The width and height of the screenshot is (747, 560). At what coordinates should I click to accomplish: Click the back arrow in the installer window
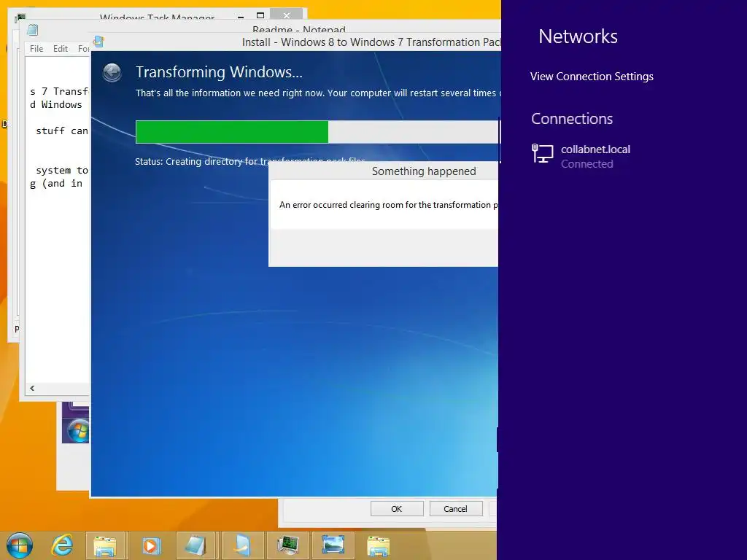coord(112,72)
